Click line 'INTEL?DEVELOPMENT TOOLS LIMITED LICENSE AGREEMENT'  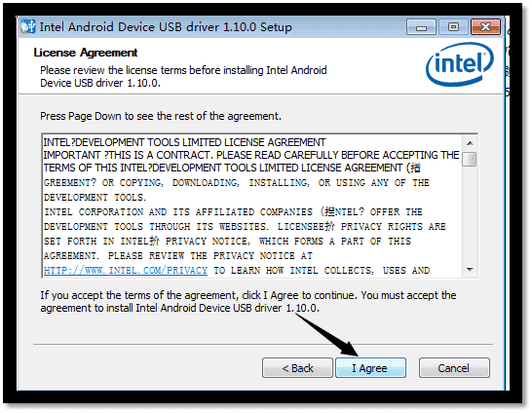(x=184, y=142)
